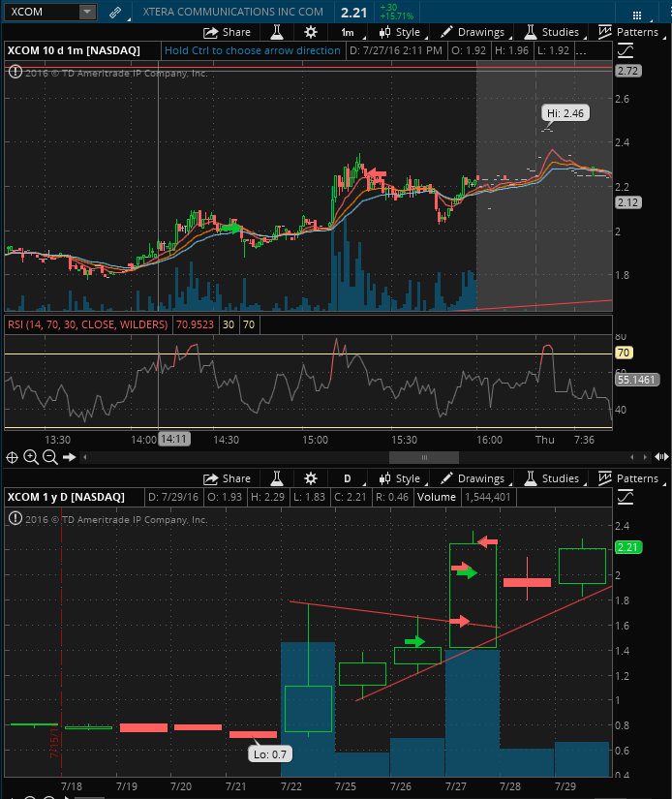Click the horizontal chart scrollbar thumb
The image size is (672, 799).
(x=424, y=457)
